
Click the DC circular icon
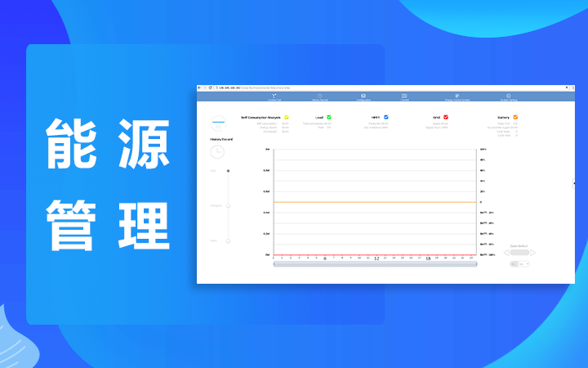(x=218, y=123)
